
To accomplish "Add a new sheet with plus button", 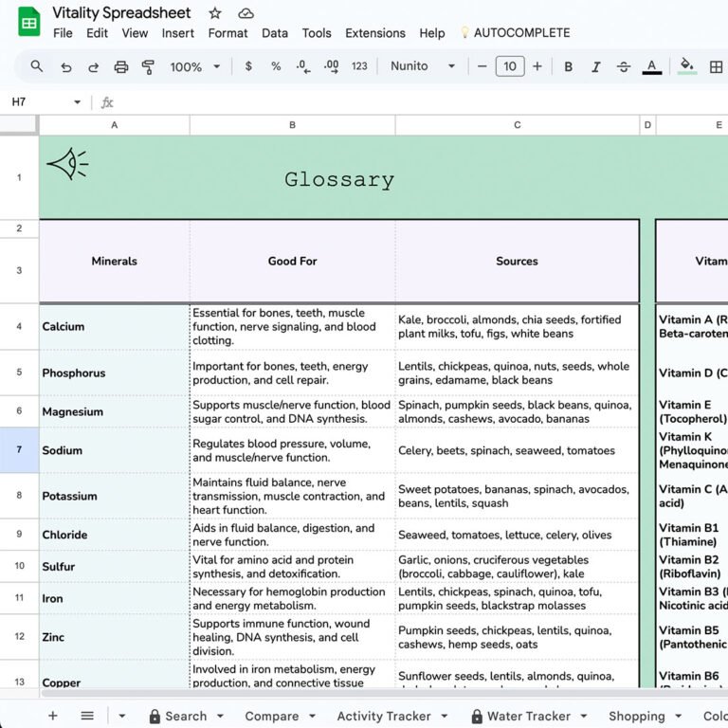I will (53, 716).
